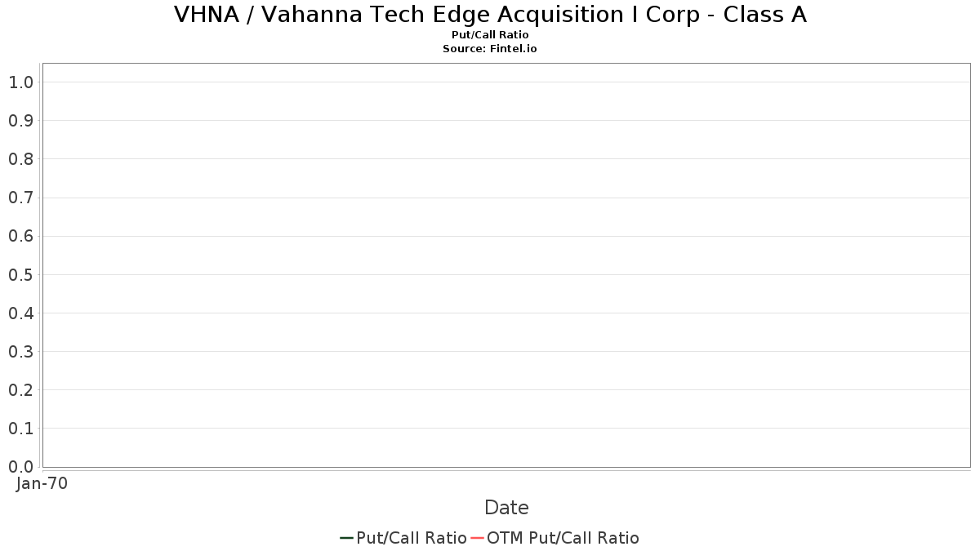Viewport: 980px width, 551px height.
Task: Click the 0.6 y-axis tick label
Action: [x=20, y=236]
